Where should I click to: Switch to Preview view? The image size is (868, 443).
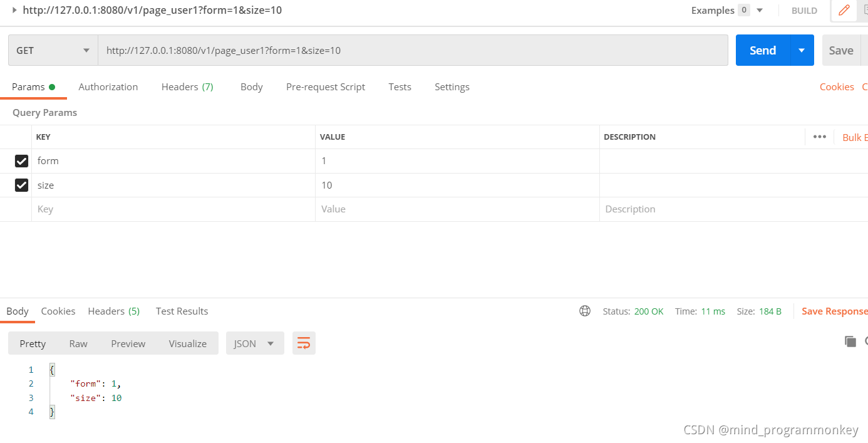pos(128,343)
